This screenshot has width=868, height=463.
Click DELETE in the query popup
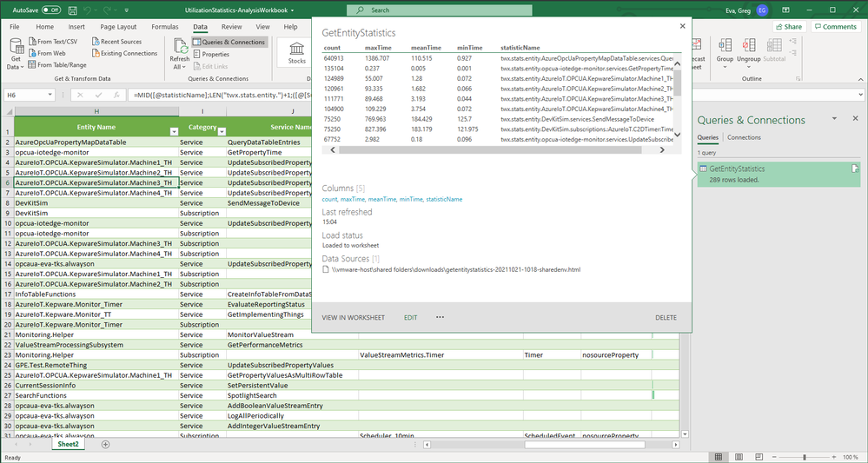click(666, 318)
